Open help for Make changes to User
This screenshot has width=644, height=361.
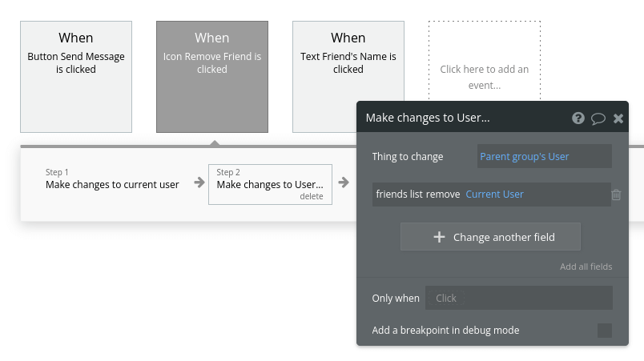(x=578, y=118)
